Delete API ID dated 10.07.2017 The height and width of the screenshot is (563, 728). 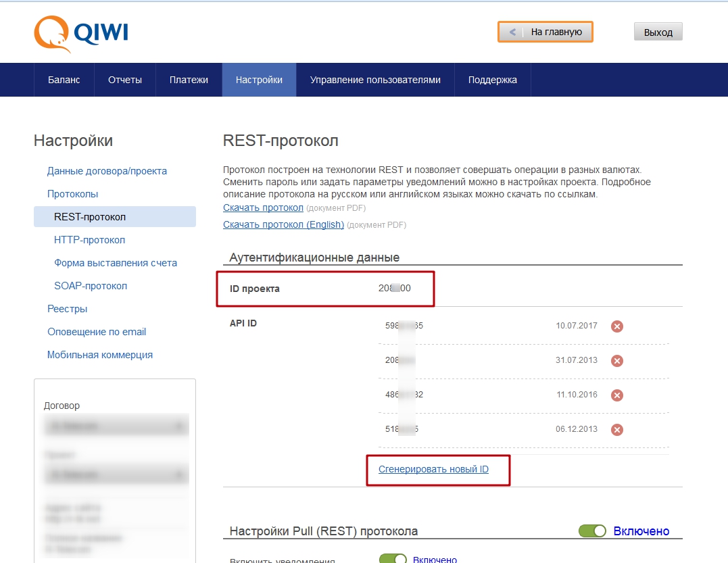point(616,326)
